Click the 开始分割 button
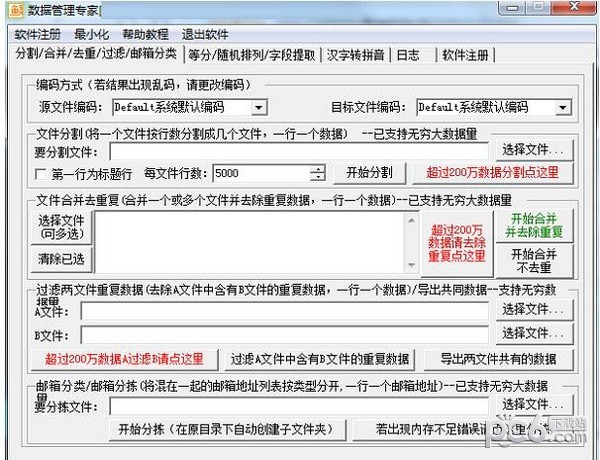Screen dimensions: 600x460 (x=369, y=172)
